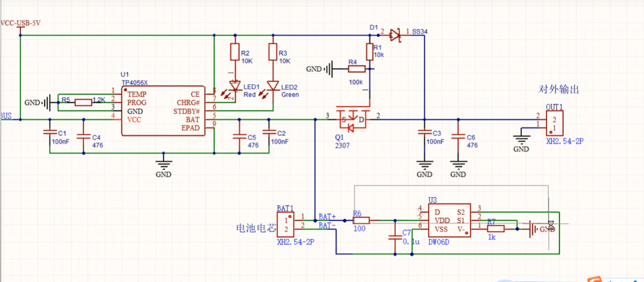Click the XH2.54-2P text under OUT1
This screenshot has height=282, width=644.
click(565, 141)
